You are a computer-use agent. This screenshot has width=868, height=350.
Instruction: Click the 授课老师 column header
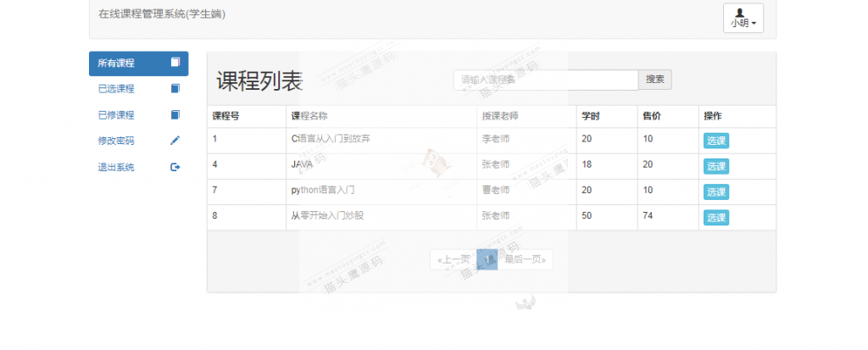(500, 116)
